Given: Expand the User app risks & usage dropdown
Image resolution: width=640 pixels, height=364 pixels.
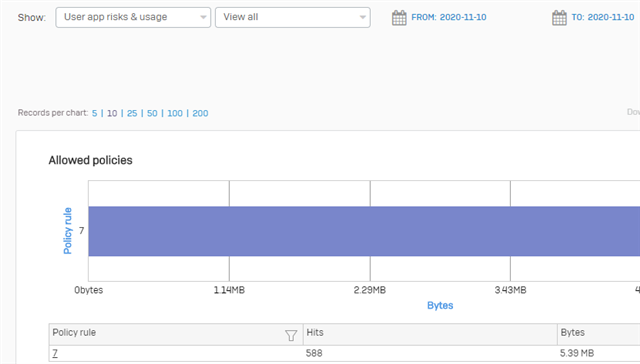Looking at the screenshot, I should pyautogui.click(x=133, y=17).
